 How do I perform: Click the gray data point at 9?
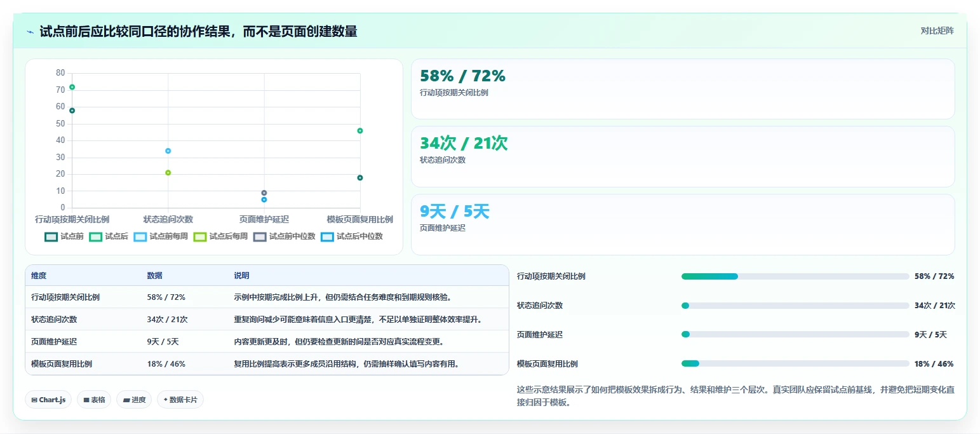[x=264, y=193]
